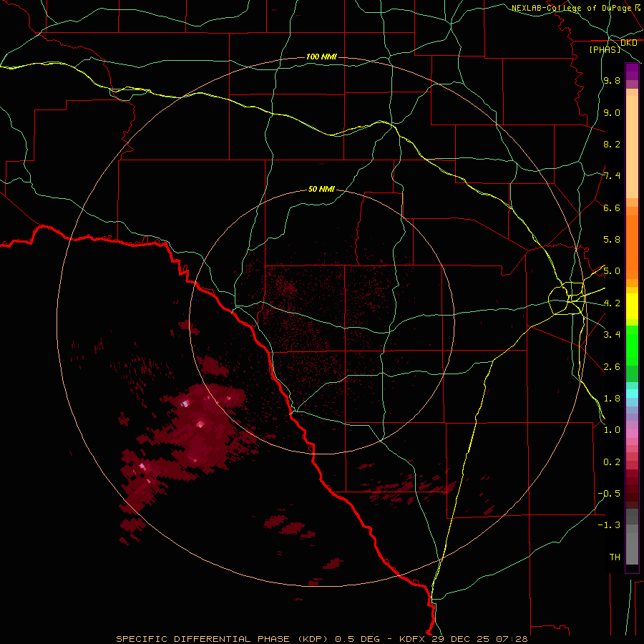Click the 7.4 value on the color scale
The image size is (644, 644).
[x=612, y=176]
